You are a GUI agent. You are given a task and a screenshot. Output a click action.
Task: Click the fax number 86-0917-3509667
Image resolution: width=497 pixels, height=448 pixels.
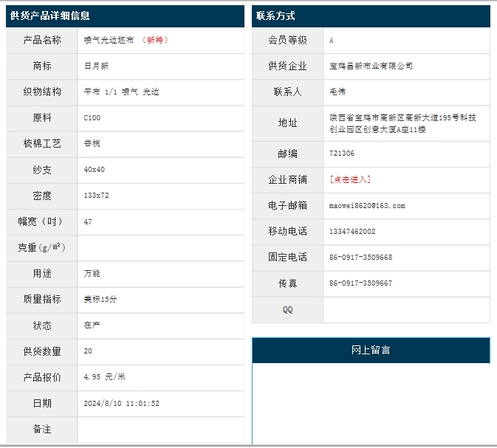(360, 283)
